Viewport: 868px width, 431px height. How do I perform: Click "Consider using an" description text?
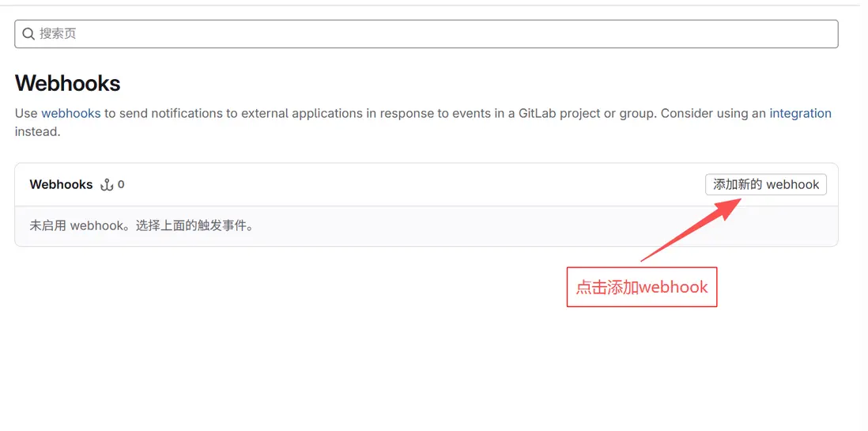(x=713, y=113)
